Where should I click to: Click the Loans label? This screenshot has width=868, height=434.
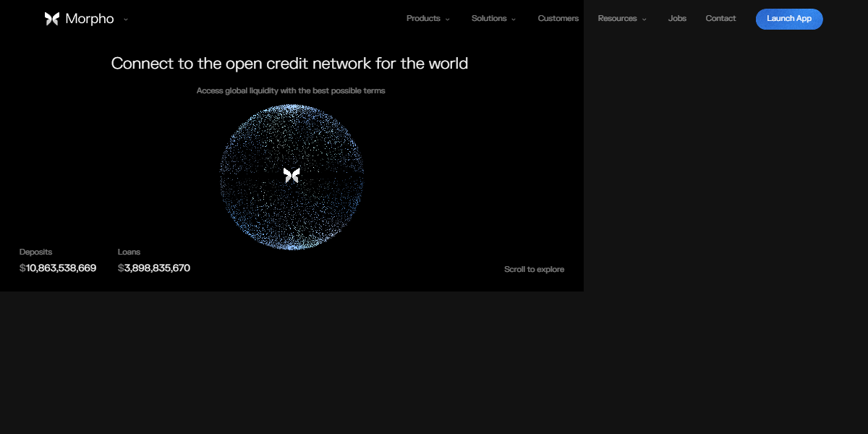[x=129, y=252]
